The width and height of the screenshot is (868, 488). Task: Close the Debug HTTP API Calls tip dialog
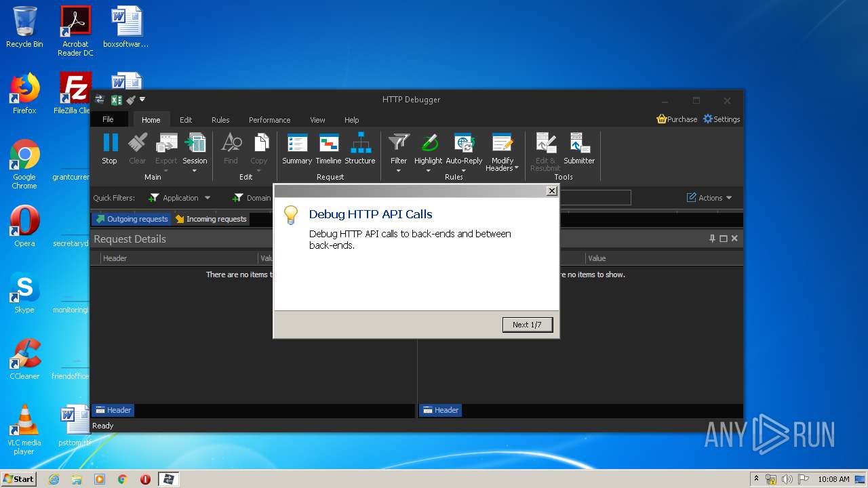click(x=552, y=191)
